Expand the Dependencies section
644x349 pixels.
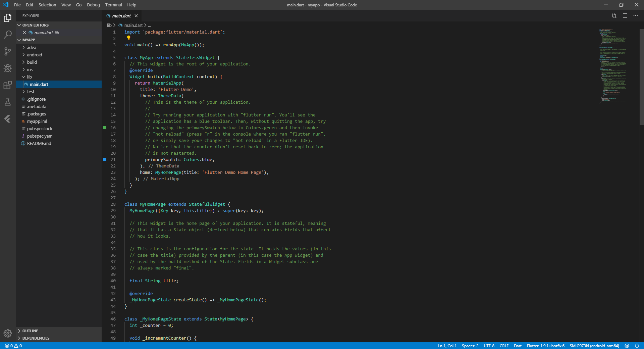pyautogui.click(x=59, y=338)
